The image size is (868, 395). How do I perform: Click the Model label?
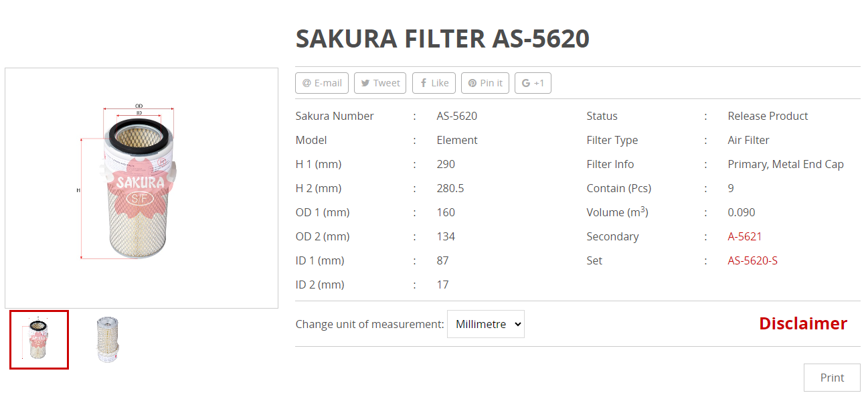tap(311, 140)
